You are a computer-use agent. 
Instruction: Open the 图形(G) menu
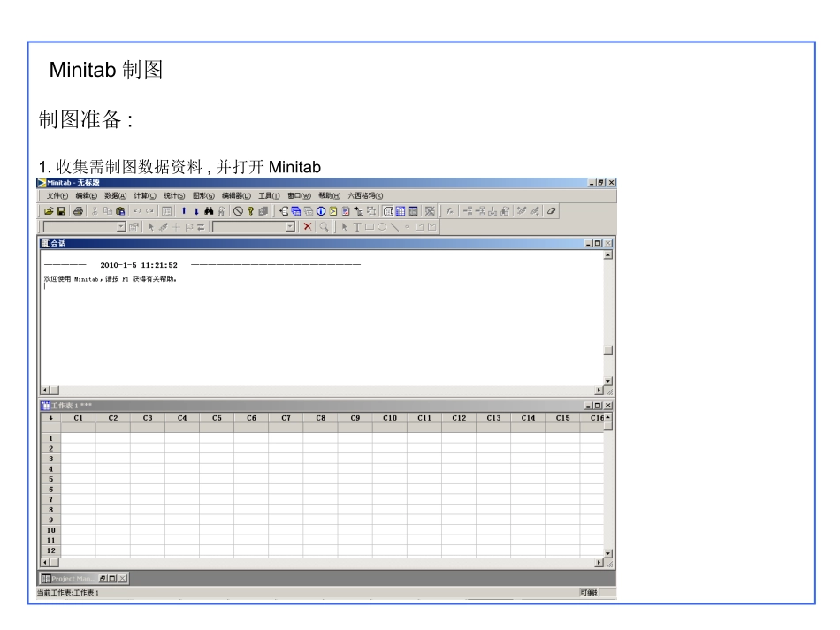pyautogui.click(x=203, y=196)
